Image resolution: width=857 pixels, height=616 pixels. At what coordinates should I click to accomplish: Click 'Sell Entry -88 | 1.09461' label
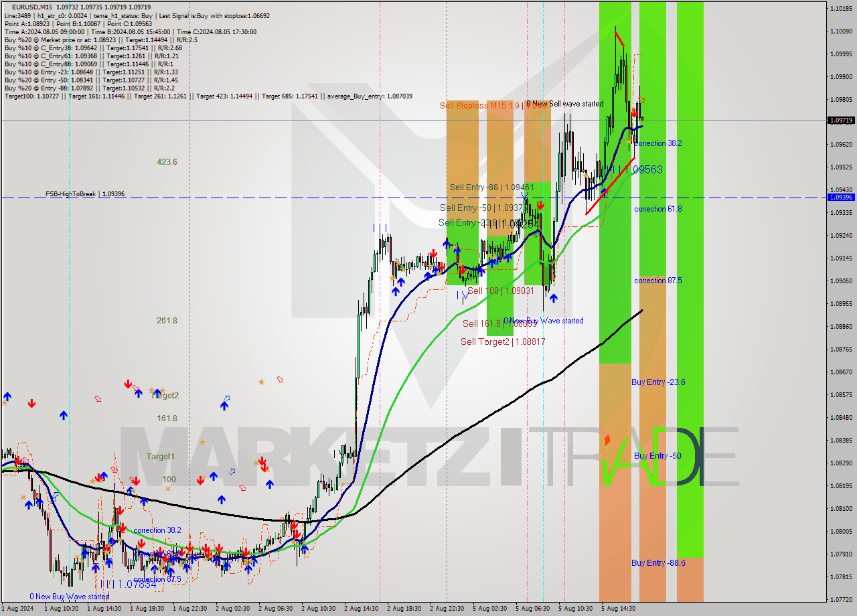[492, 187]
